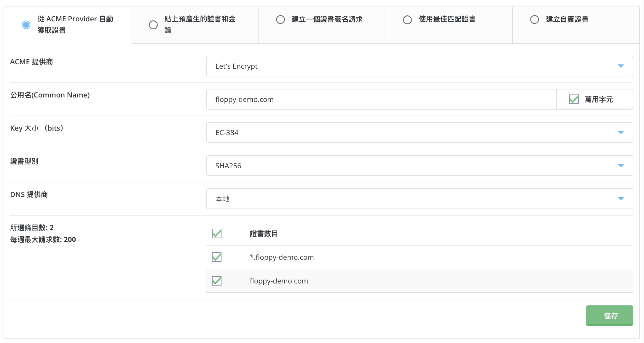Image resolution: width=644 pixels, height=343 pixels.
Task: Click the Key size dropdown arrow icon
Action: (x=621, y=132)
